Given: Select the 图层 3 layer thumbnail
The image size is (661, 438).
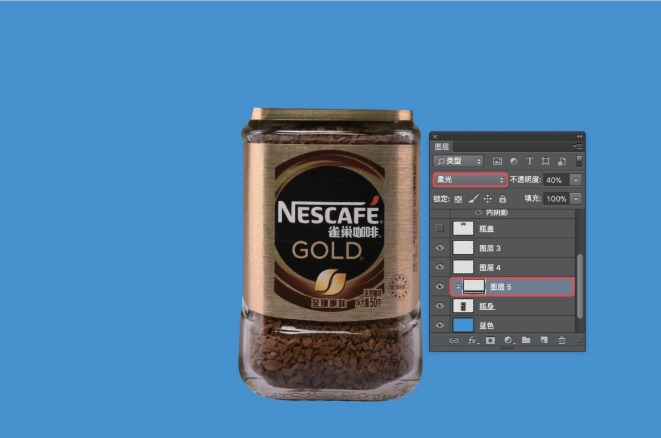Looking at the screenshot, I should coord(463,248).
